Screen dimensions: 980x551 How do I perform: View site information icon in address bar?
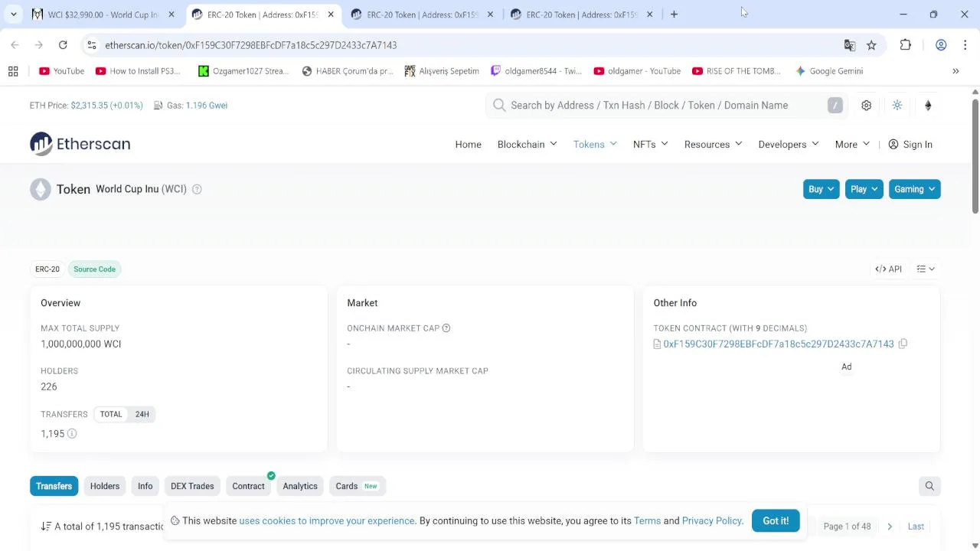pos(92,45)
